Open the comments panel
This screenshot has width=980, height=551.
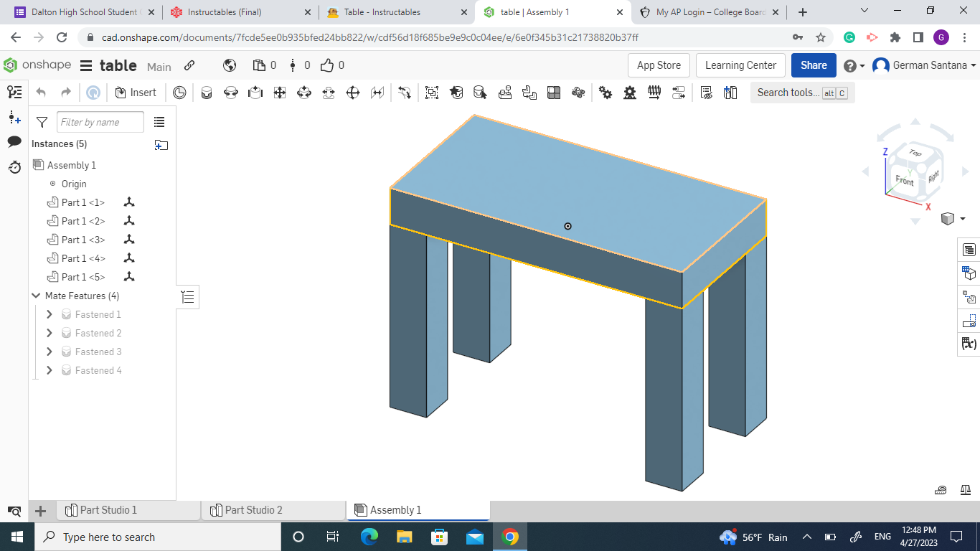click(x=14, y=142)
